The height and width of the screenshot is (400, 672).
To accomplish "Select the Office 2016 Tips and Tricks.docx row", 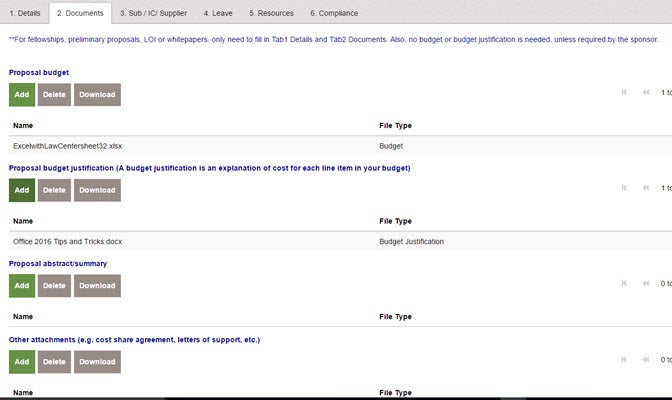I will tap(340, 242).
